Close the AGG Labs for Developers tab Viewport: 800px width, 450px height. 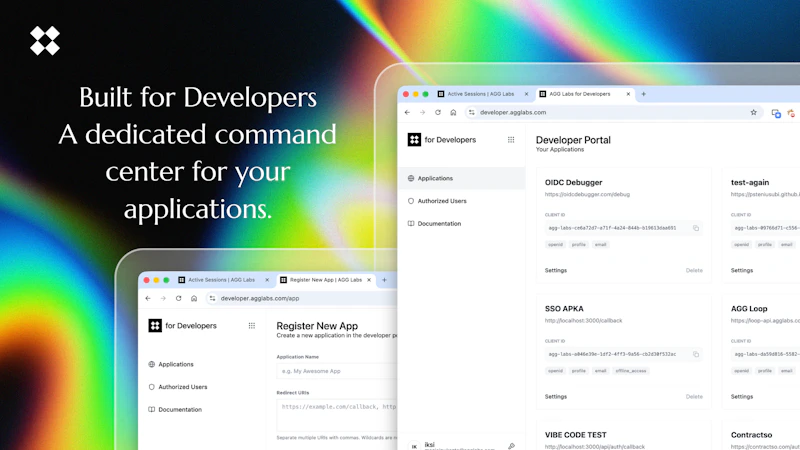[628, 94]
